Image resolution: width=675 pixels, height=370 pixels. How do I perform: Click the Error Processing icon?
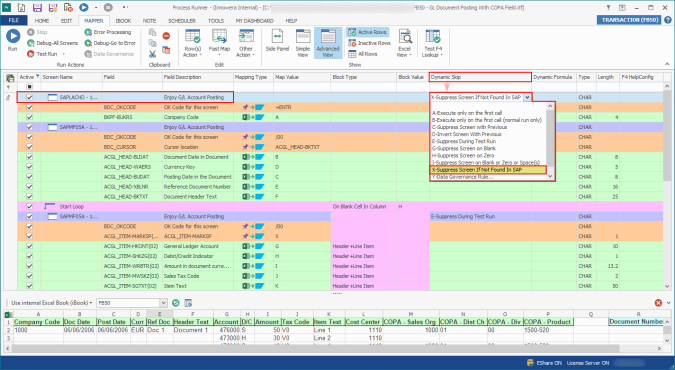[88, 32]
